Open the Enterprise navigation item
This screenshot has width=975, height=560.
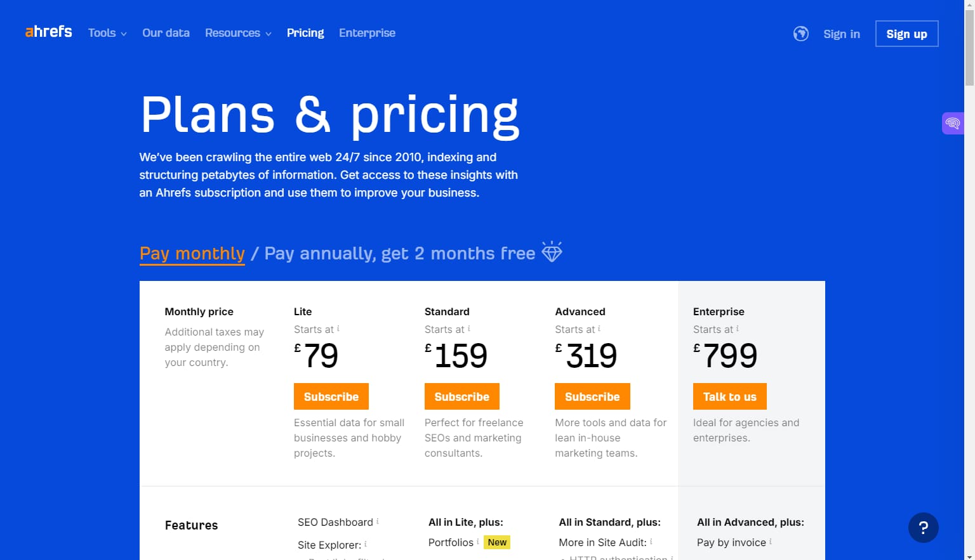(x=367, y=33)
